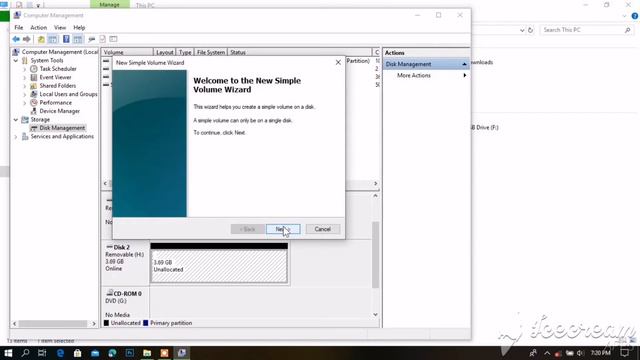Select the 3.69 GB Unallocated partition block
Viewport: 640px width, 360px height.
(x=219, y=263)
